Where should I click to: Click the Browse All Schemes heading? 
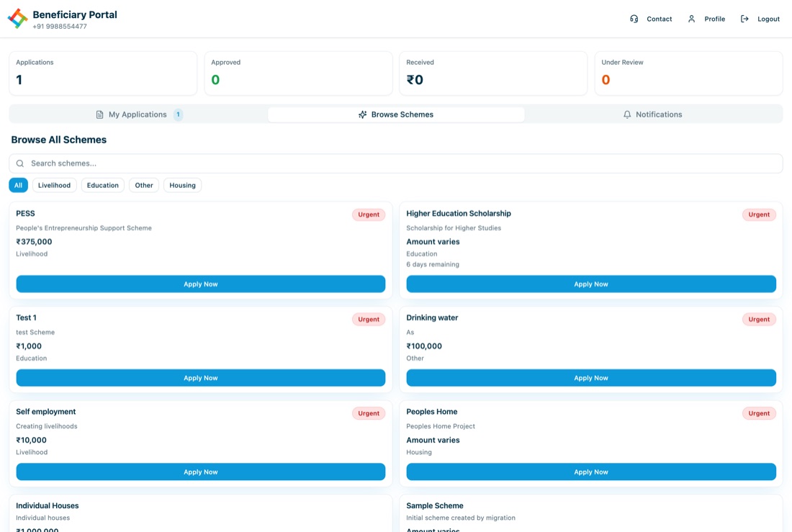58,140
